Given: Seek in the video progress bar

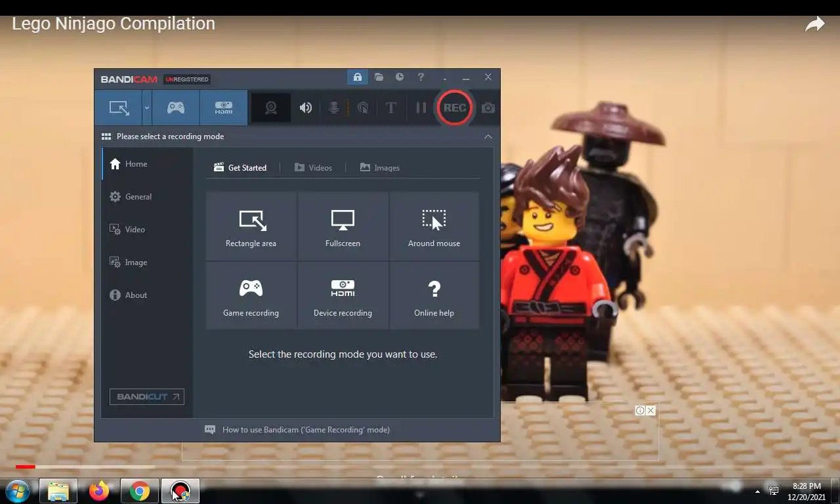Looking at the screenshot, I should tap(420, 467).
